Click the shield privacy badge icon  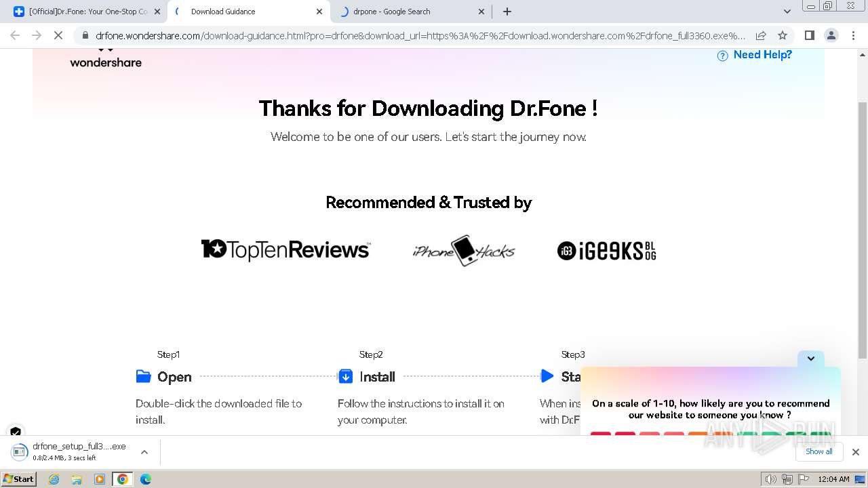(x=16, y=432)
